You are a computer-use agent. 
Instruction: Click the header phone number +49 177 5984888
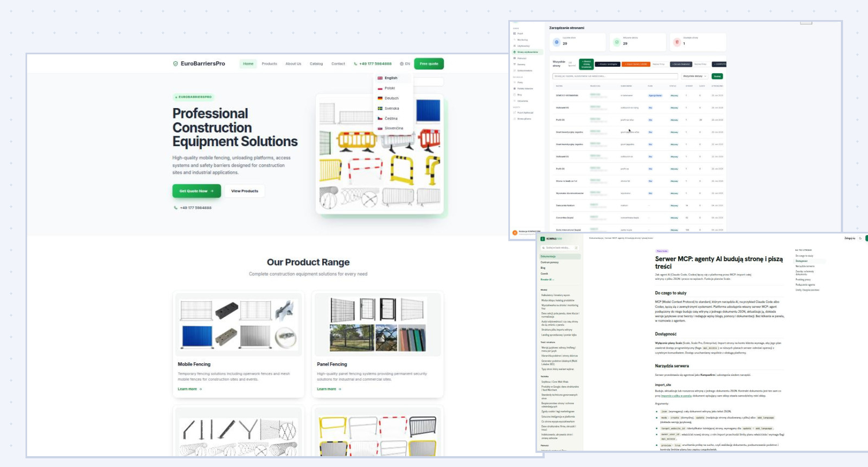pos(375,64)
